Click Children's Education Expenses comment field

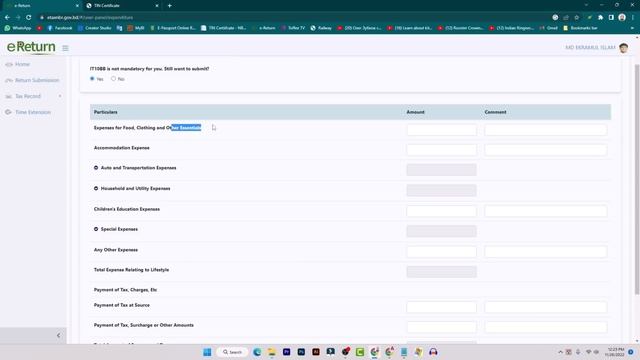(545, 211)
